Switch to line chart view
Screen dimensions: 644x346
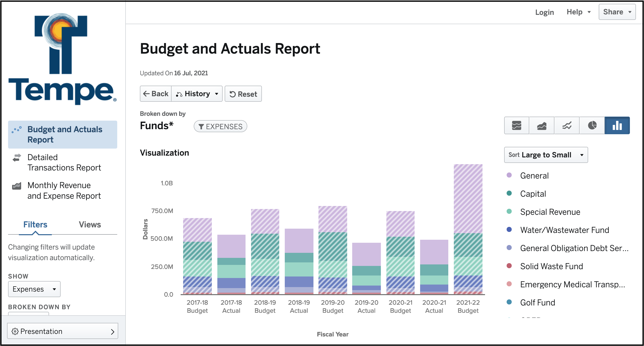(x=567, y=125)
